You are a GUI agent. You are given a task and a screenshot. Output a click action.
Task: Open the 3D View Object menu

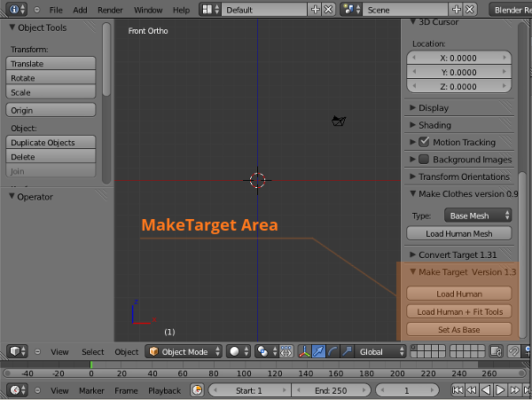127,352
